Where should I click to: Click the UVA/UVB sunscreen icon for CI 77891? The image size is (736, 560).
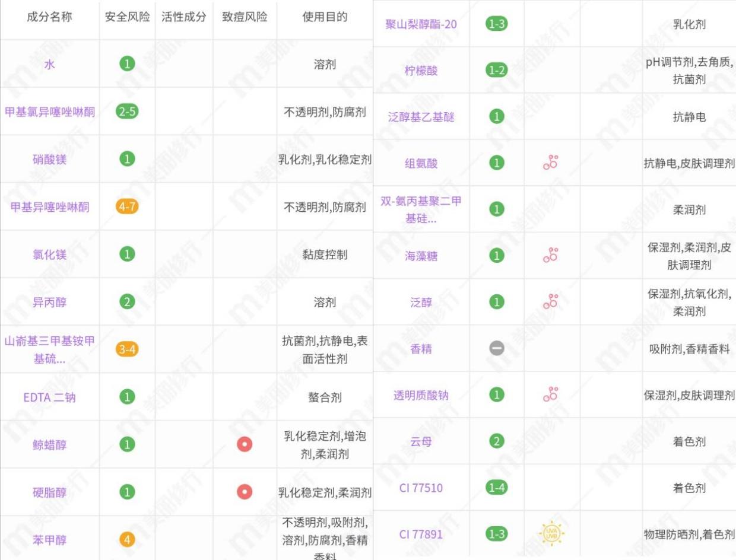coord(551,534)
